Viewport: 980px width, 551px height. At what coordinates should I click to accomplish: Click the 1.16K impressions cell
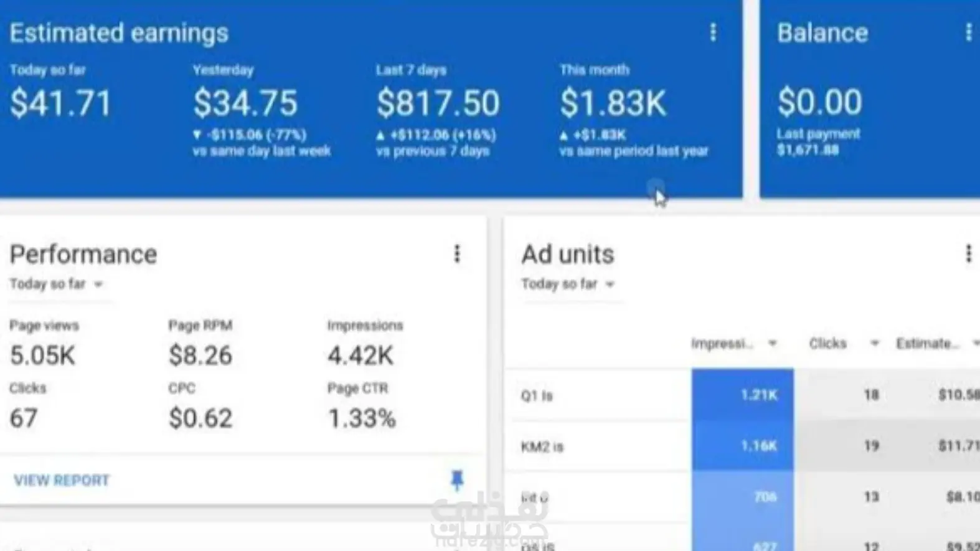[x=743, y=446]
